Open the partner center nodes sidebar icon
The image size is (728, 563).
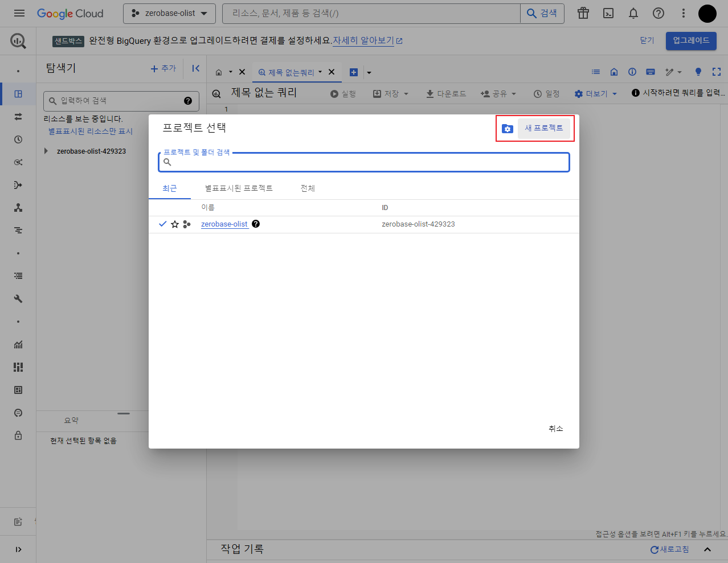click(x=18, y=208)
